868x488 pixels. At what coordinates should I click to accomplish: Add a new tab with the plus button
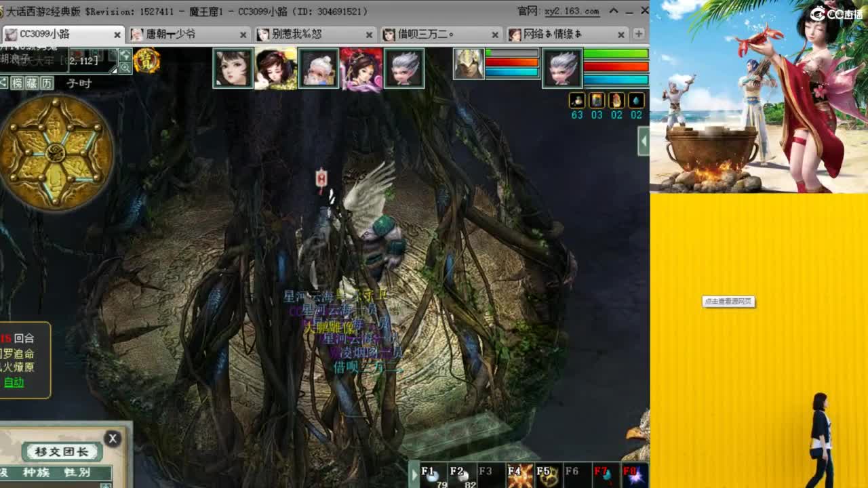[639, 34]
